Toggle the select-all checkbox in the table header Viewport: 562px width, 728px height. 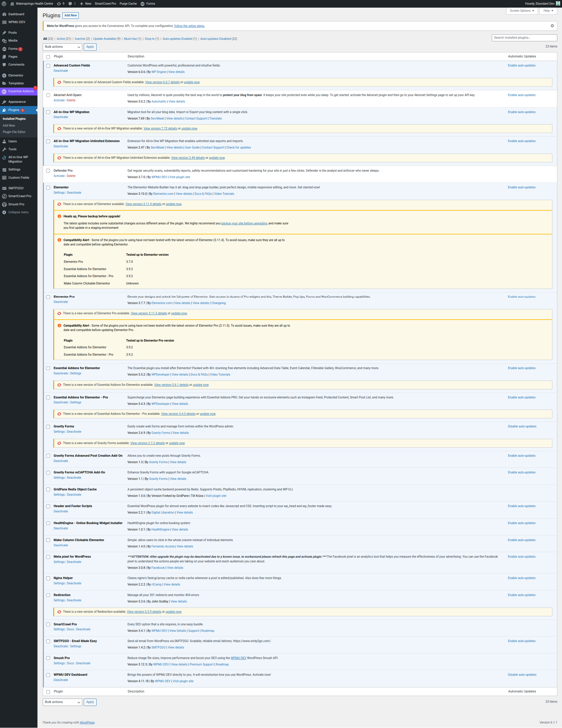pyautogui.click(x=48, y=57)
